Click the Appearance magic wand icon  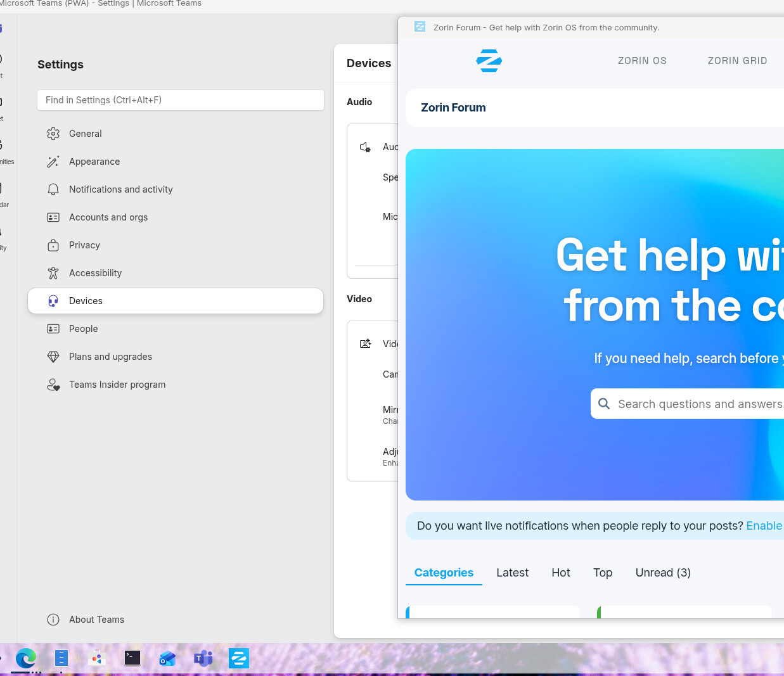pyautogui.click(x=53, y=162)
